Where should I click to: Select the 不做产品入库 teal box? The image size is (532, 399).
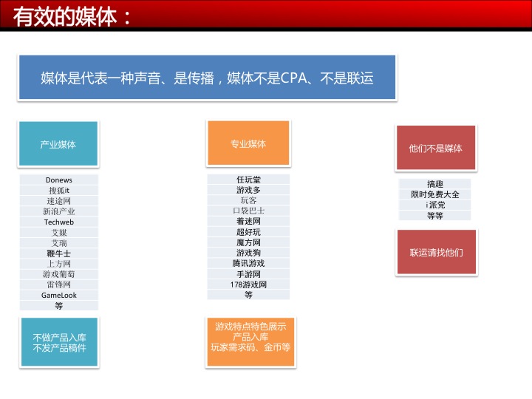tap(59, 342)
